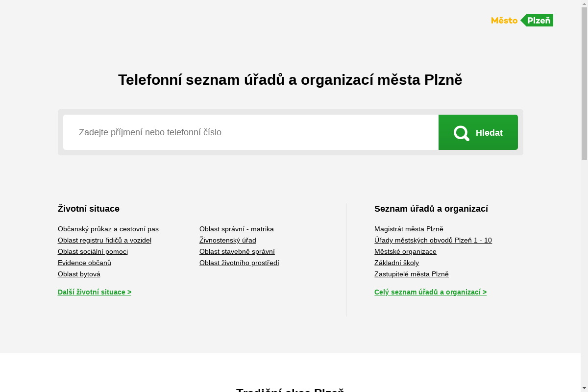
Task: Click Celý seznam úřadů a organizací link
Action: click(430, 292)
